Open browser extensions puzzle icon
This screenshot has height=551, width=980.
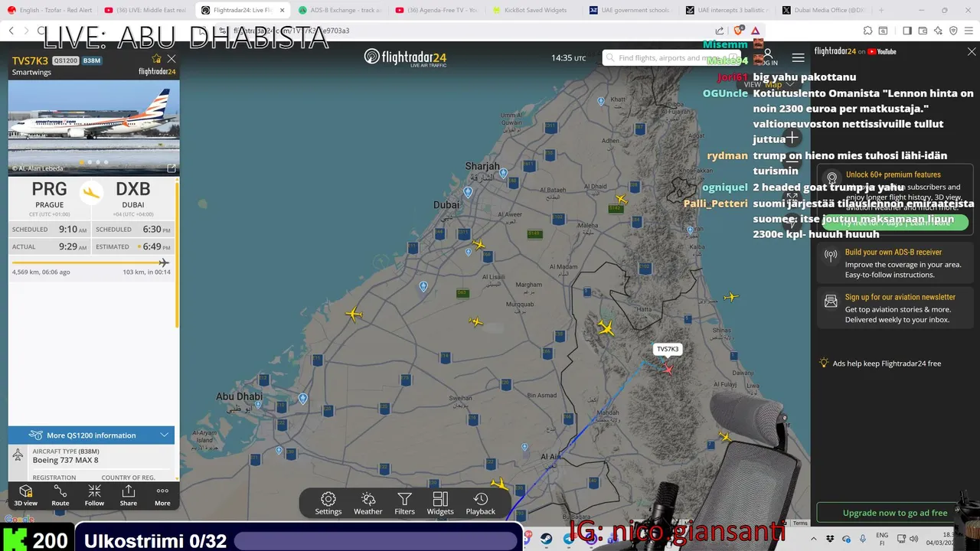(x=867, y=31)
